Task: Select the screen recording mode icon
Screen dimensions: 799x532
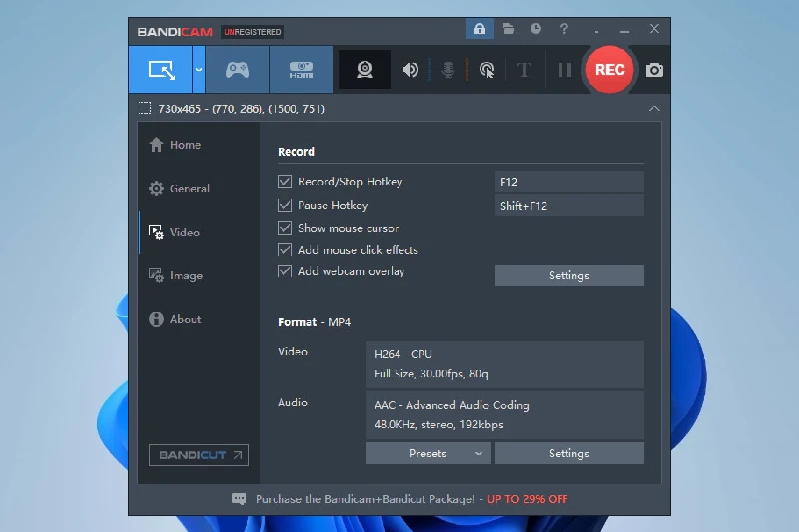Action: click(161, 70)
